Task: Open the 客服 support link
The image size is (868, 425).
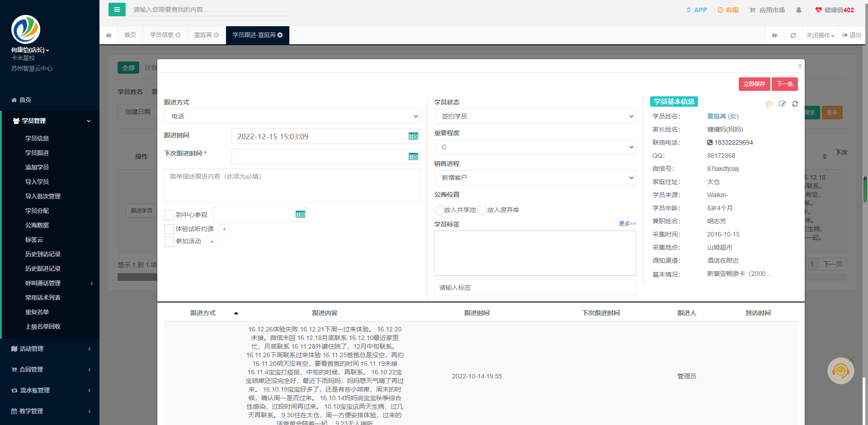Action: click(728, 10)
